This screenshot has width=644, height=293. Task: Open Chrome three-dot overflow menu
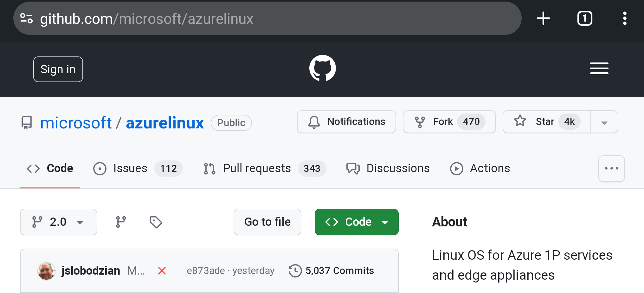624,18
